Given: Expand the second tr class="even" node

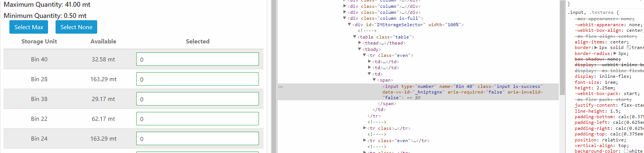Looking at the screenshot, I should (364, 140).
